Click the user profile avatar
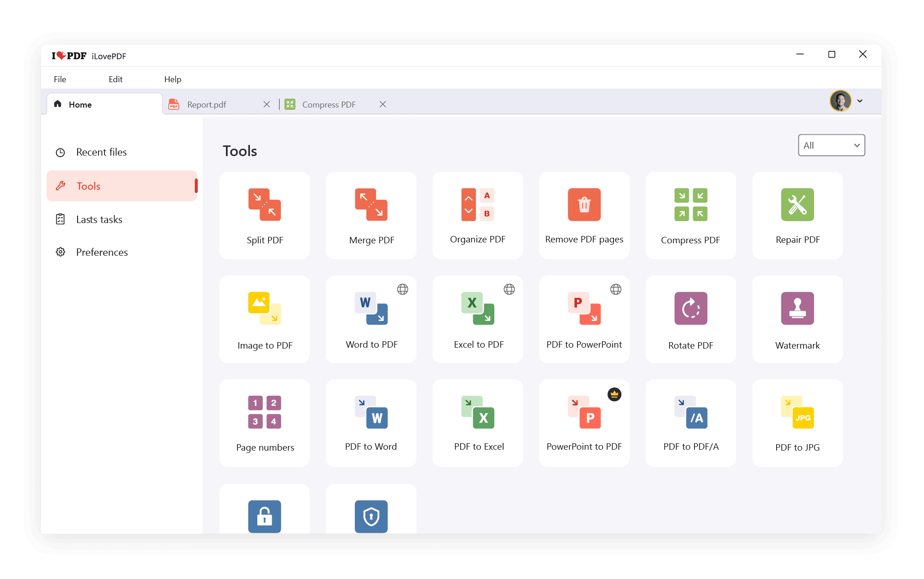 point(840,101)
